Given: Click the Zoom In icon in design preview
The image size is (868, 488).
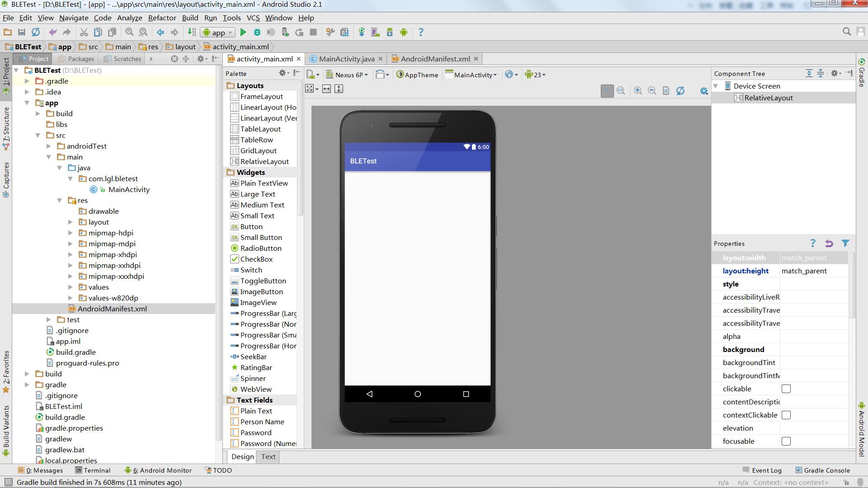Looking at the screenshot, I should pos(638,90).
